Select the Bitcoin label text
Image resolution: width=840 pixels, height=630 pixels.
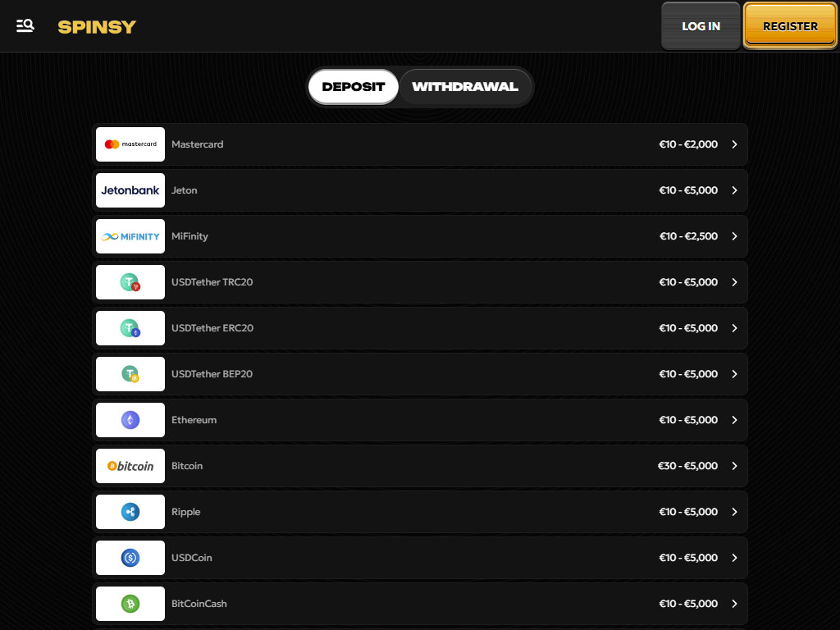point(187,466)
